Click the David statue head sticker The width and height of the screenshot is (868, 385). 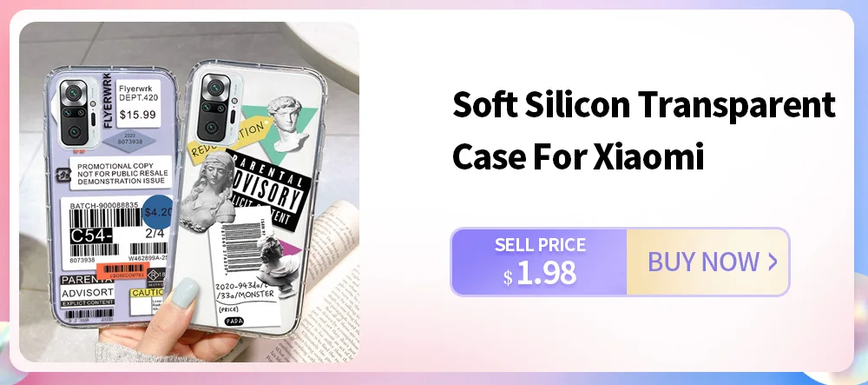coord(286,123)
